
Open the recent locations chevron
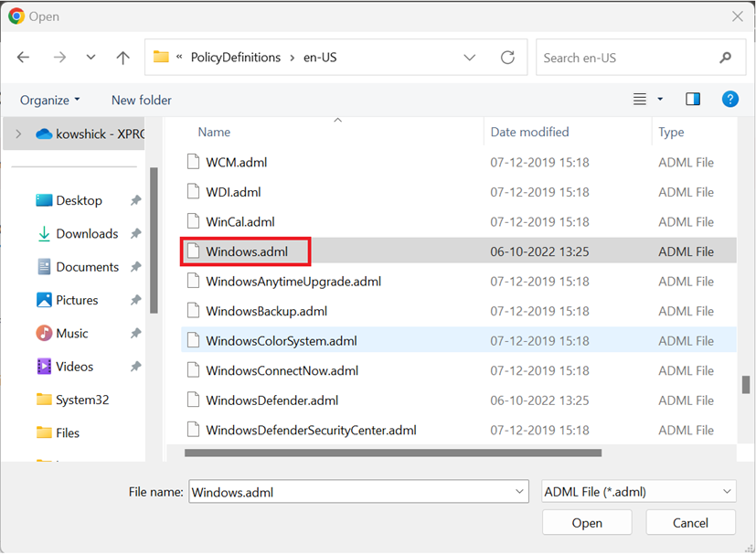click(91, 57)
